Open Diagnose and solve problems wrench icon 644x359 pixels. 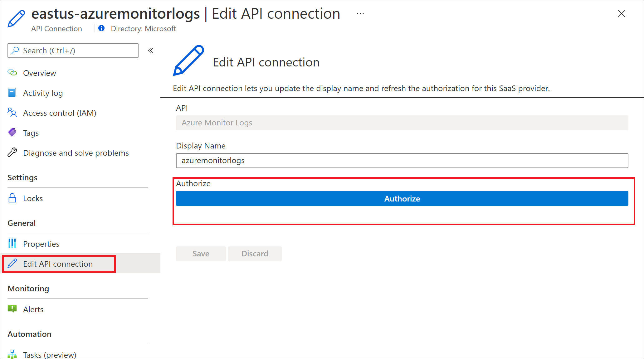point(12,153)
